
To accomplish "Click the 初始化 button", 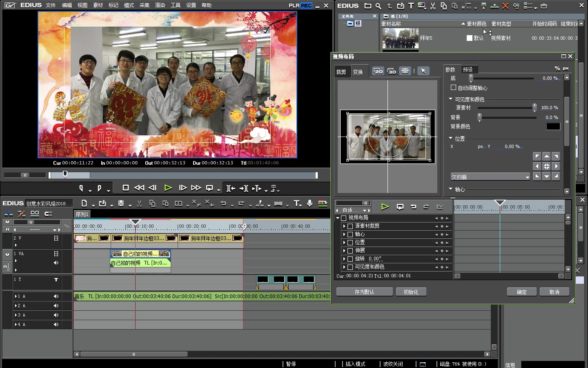I will point(411,292).
